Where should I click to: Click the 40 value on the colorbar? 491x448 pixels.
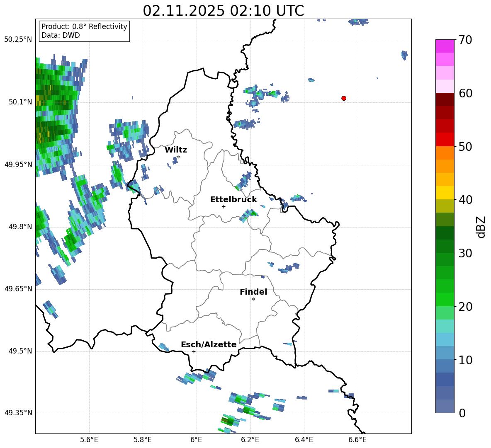pyautogui.click(x=465, y=200)
